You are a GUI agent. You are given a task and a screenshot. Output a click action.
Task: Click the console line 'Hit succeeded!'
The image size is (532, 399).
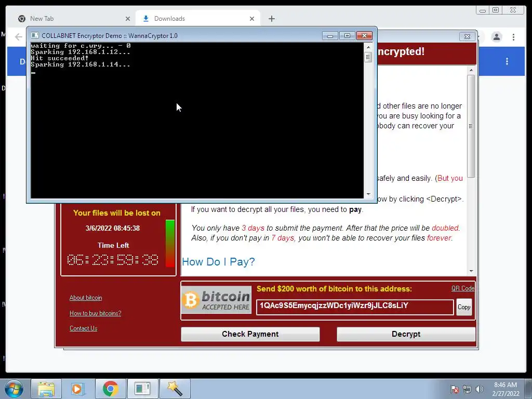pyautogui.click(x=59, y=58)
